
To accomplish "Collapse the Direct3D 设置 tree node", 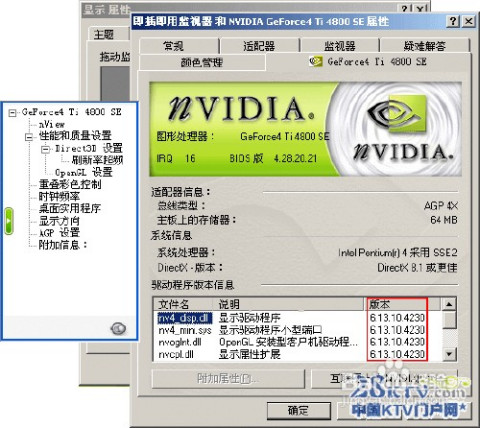I will (45, 149).
